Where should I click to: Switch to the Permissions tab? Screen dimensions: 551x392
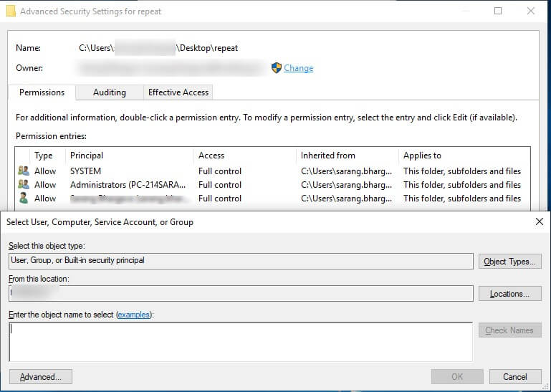tap(42, 92)
